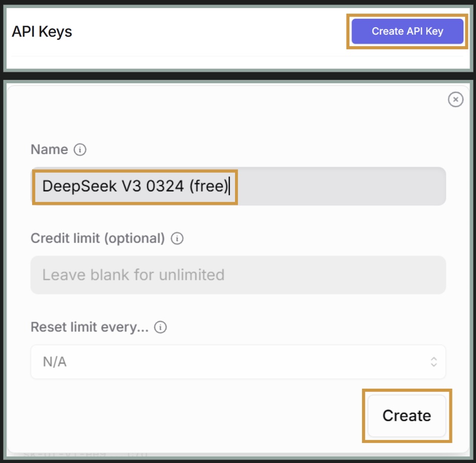Viewport: 476px width, 463px height.
Task: Click the Credit limit input box
Action: 238,275
